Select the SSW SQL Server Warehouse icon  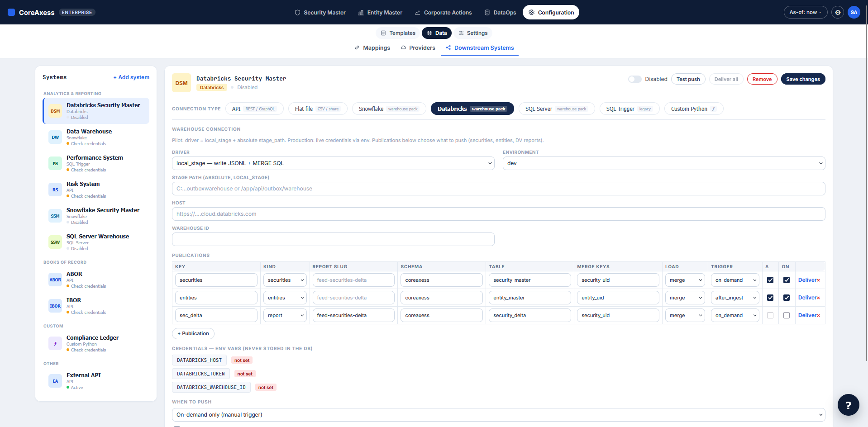click(55, 242)
